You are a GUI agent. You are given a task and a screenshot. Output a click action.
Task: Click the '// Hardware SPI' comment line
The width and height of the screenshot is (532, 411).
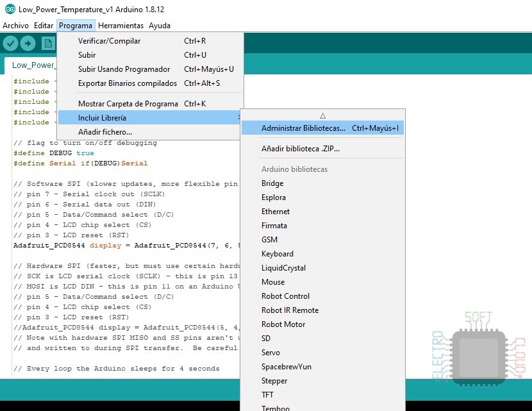point(126,266)
